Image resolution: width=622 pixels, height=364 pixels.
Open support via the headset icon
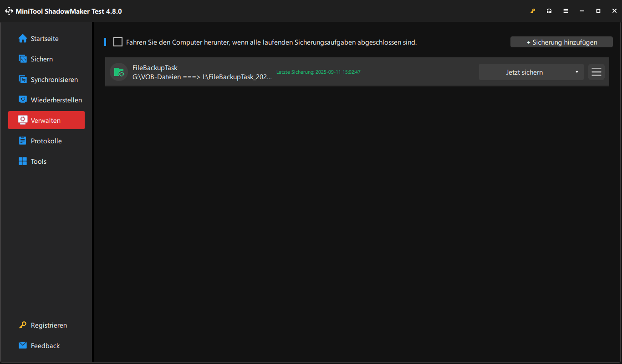[x=549, y=10]
